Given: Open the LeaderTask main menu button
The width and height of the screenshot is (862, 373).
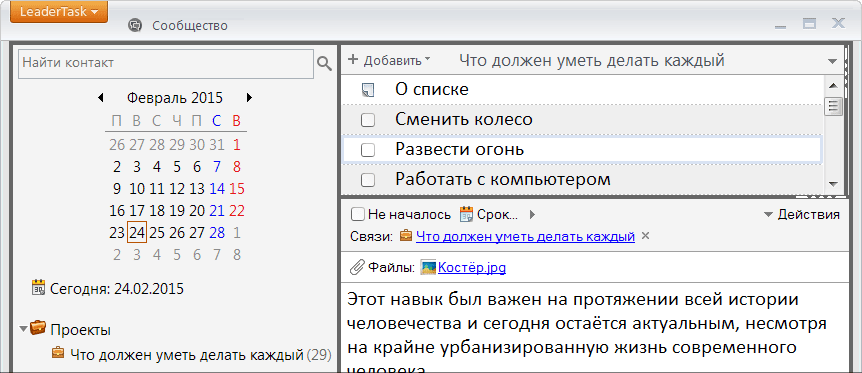Looking at the screenshot, I should pyautogui.click(x=58, y=12).
